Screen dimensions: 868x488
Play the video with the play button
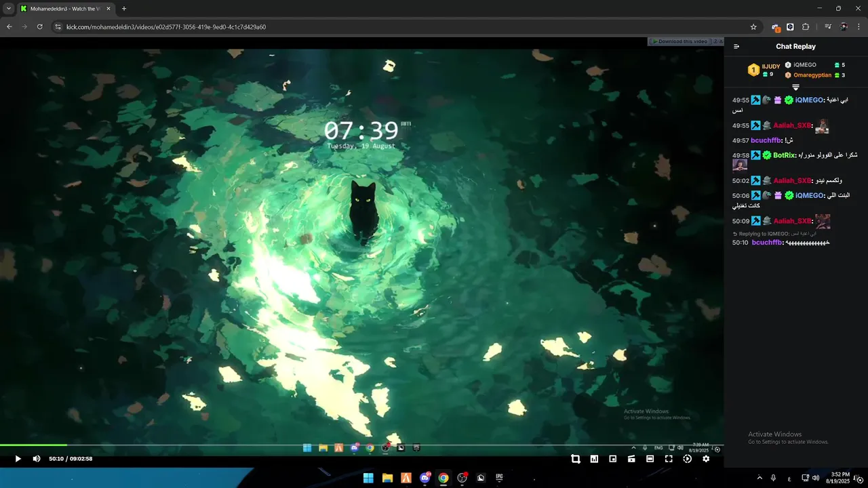click(18, 459)
